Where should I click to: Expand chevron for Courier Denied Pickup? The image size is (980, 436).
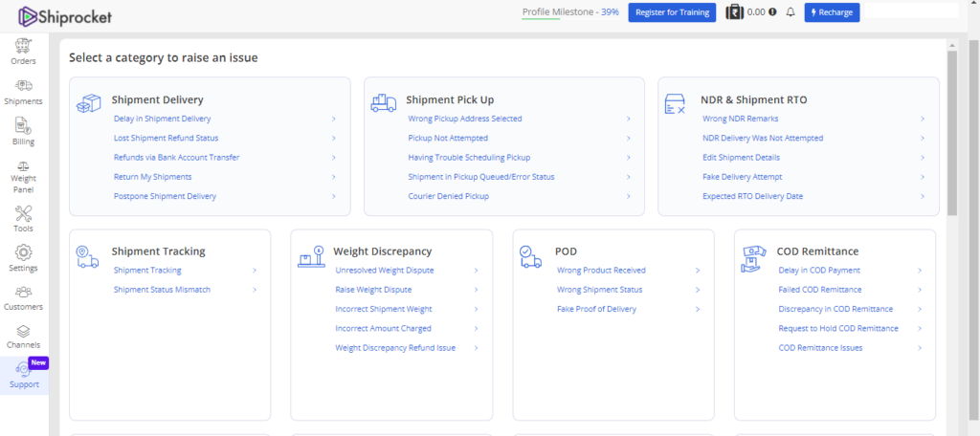628,196
